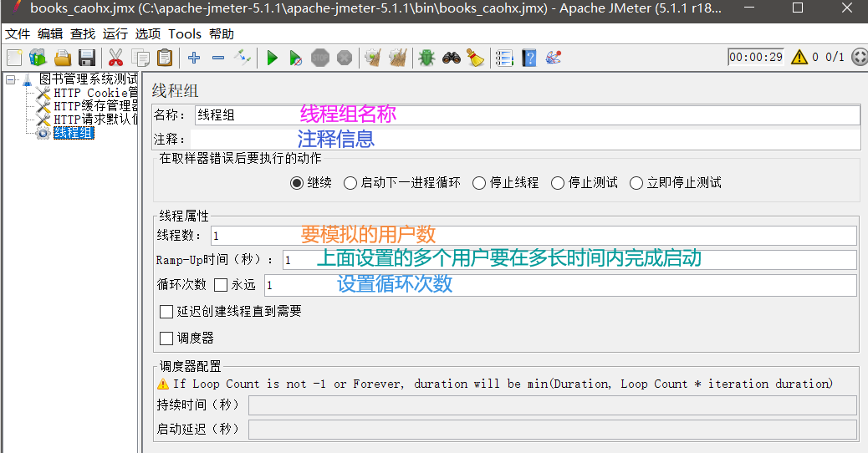Select the 图书管理系统测试 test plan node
The width and height of the screenshot is (868, 453).
tap(88, 79)
